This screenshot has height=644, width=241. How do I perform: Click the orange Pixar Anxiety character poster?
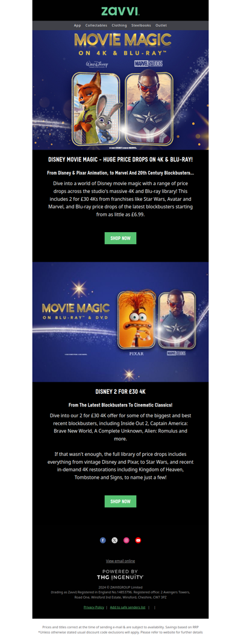pos(137,320)
